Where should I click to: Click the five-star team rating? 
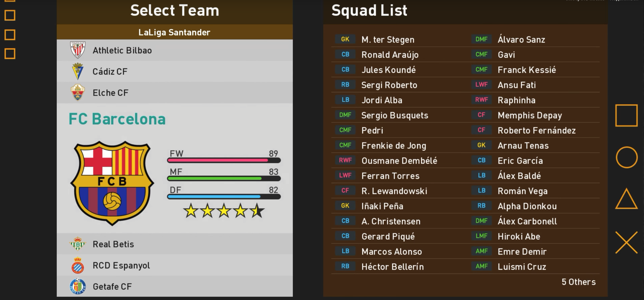pyautogui.click(x=224, y=211)
